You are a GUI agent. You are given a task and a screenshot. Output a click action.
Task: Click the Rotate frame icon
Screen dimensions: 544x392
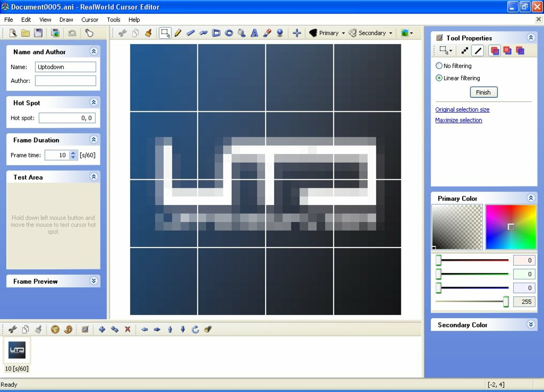pyautogui.click(x=195, y=329)
